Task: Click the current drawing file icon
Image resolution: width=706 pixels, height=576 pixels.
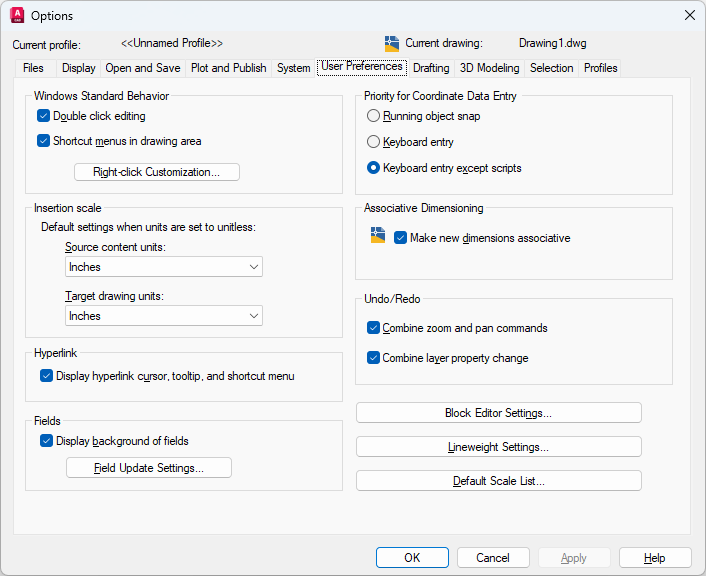Action: (x=392, y=43)
